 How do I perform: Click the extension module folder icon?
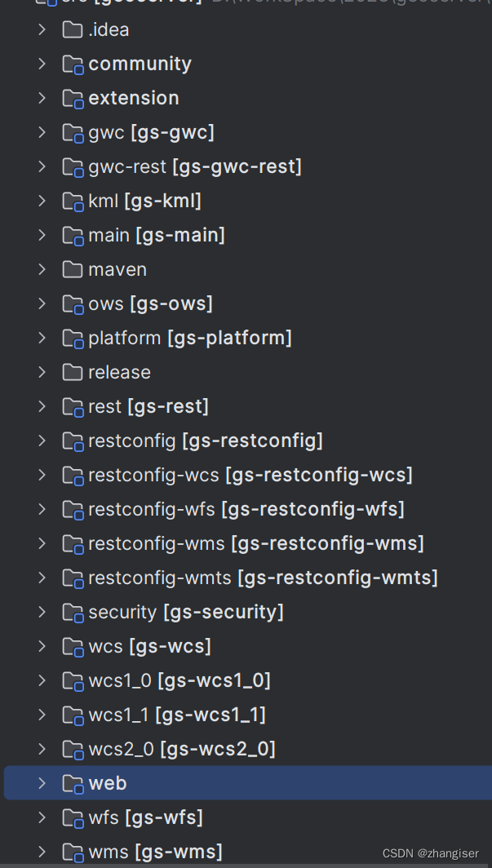coord(72,98)
